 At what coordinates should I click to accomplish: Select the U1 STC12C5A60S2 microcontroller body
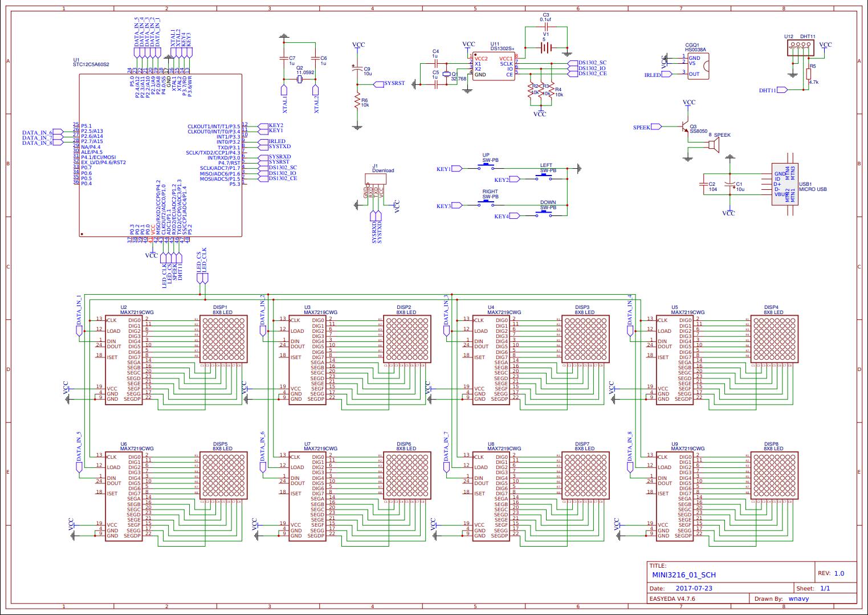click(161, 155)
